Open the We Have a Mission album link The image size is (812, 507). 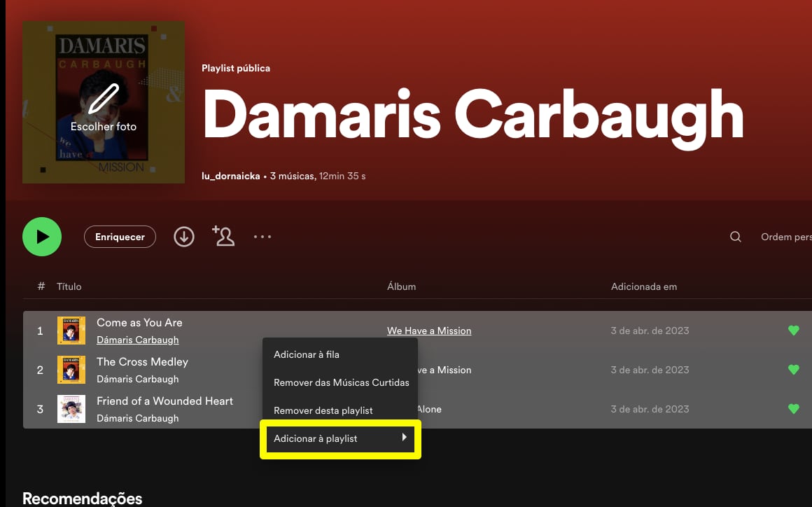[429, 331]
